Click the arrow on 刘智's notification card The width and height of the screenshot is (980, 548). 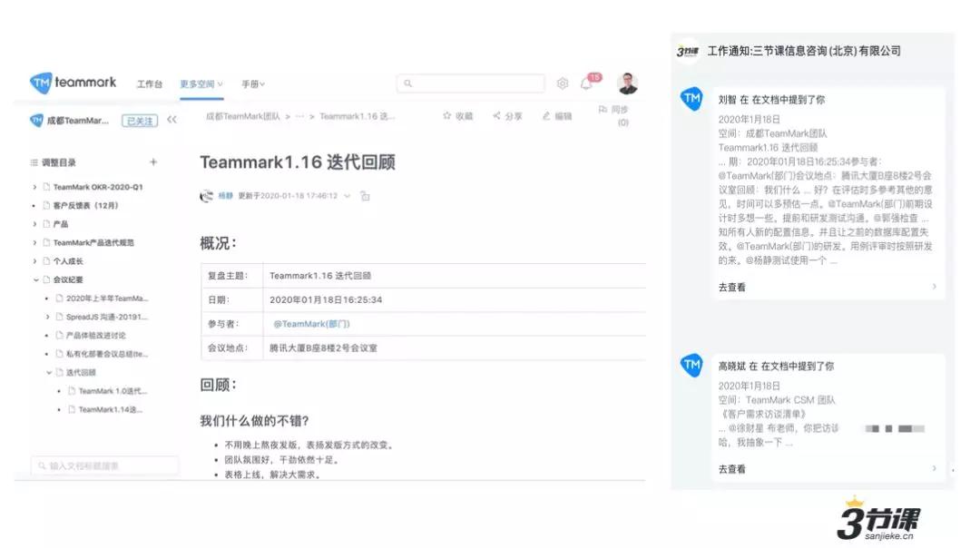[935, 287]
